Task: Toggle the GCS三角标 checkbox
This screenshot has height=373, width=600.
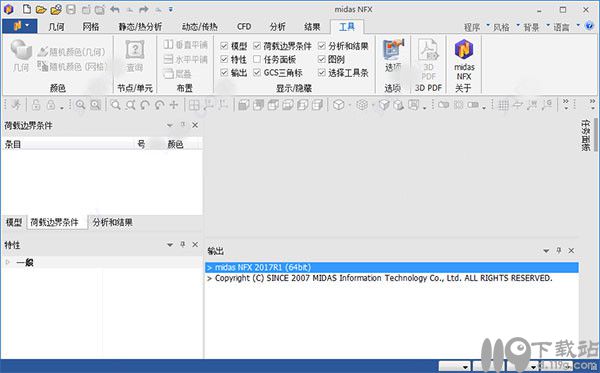Action: click(257, 72)
